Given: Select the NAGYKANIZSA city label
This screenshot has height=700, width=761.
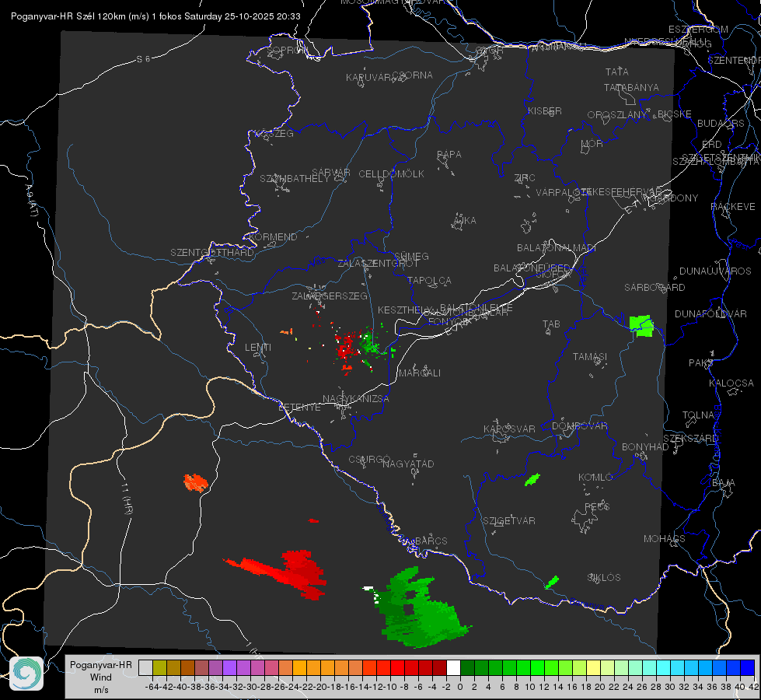Looking at the screenshot, I should pos(356,399).
